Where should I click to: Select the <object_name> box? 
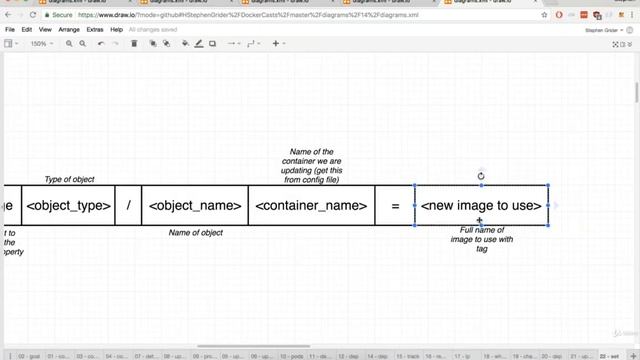click(195, 205)
